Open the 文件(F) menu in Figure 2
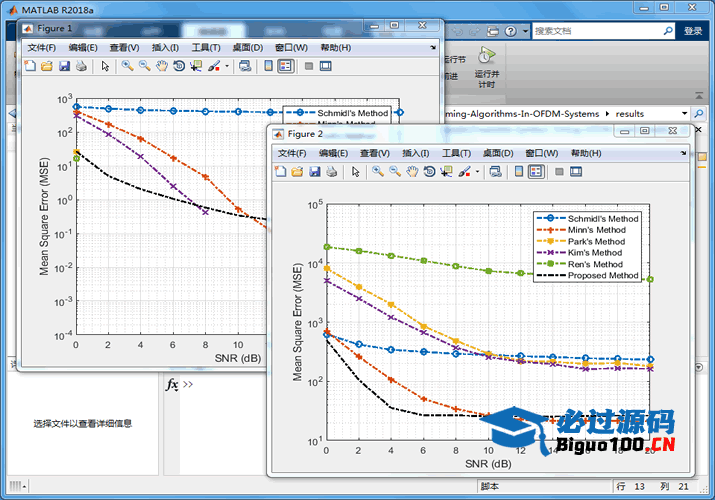Viewport: 715px width, 500px height. coord(292,153)
